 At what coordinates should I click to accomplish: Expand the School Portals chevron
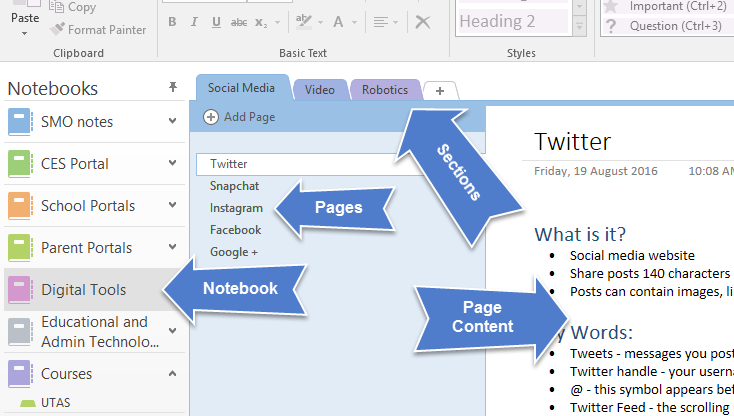(172, 205)
